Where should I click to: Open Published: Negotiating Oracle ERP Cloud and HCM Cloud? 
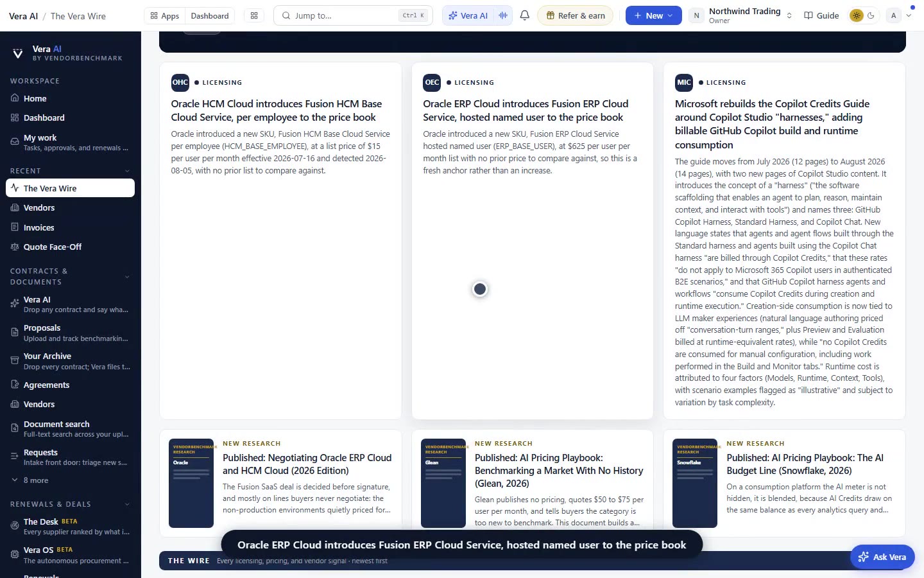(x=307, y=464)
